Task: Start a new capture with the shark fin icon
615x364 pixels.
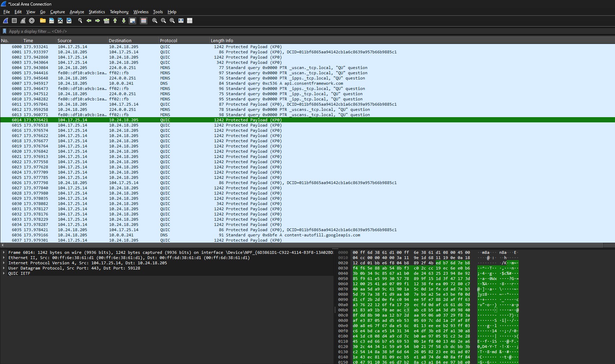Action: coord(5,21)
